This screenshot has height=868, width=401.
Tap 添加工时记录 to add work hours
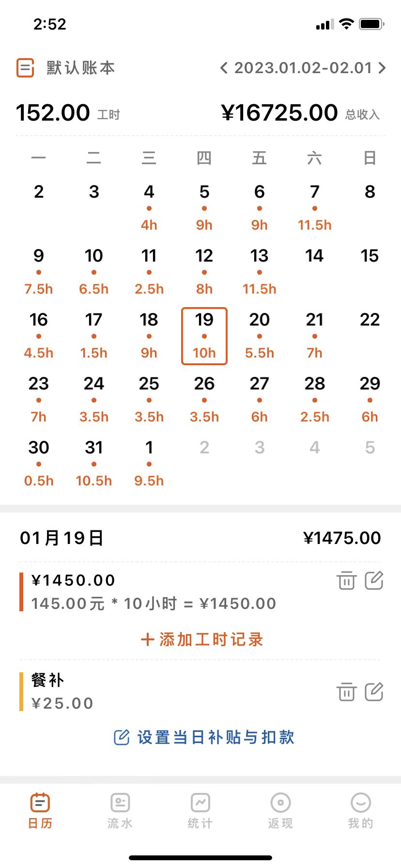point(201,640)
